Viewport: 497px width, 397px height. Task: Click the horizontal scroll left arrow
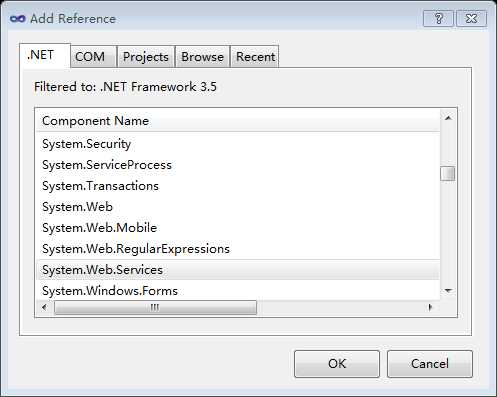[x=45, y=307]
